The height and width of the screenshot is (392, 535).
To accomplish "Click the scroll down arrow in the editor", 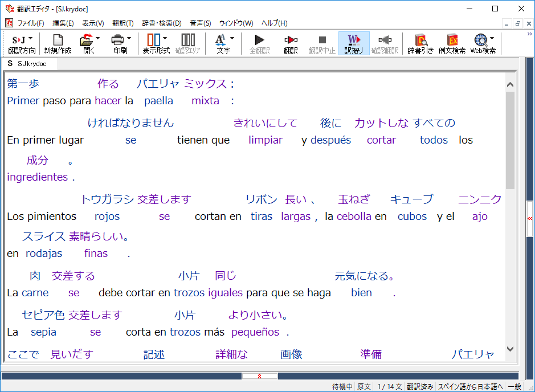I will pyautogui.click(x=510, y=349).
